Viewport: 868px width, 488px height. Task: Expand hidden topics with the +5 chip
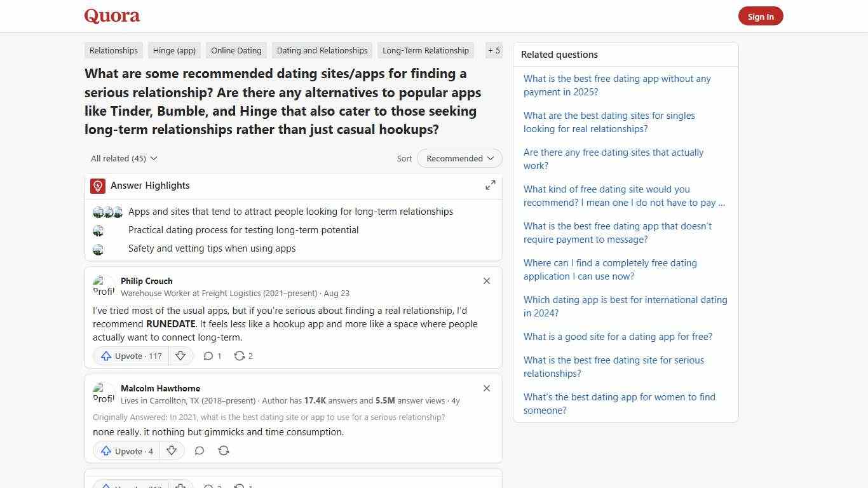pos(494,50)
